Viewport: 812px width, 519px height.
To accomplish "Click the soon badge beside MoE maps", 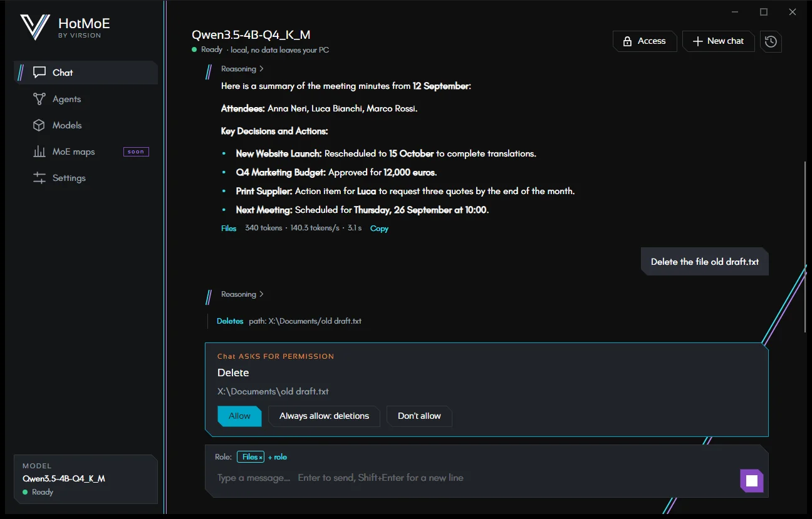I will (136, 152).
